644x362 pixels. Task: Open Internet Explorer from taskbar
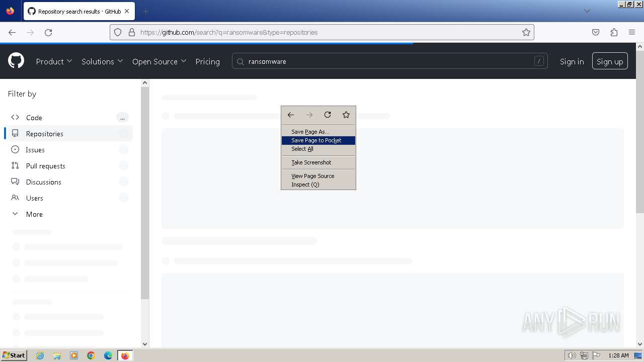(x=40, y=355)
